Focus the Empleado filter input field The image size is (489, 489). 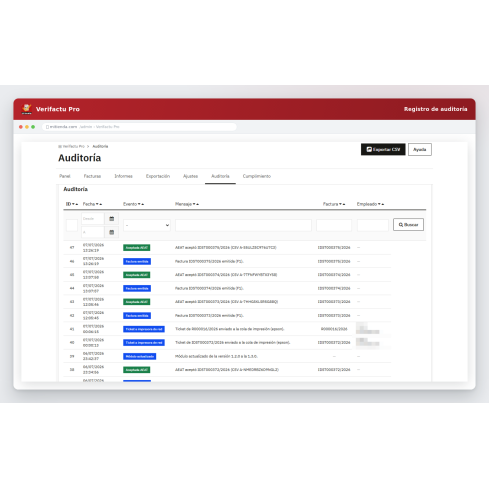[373, 225]
